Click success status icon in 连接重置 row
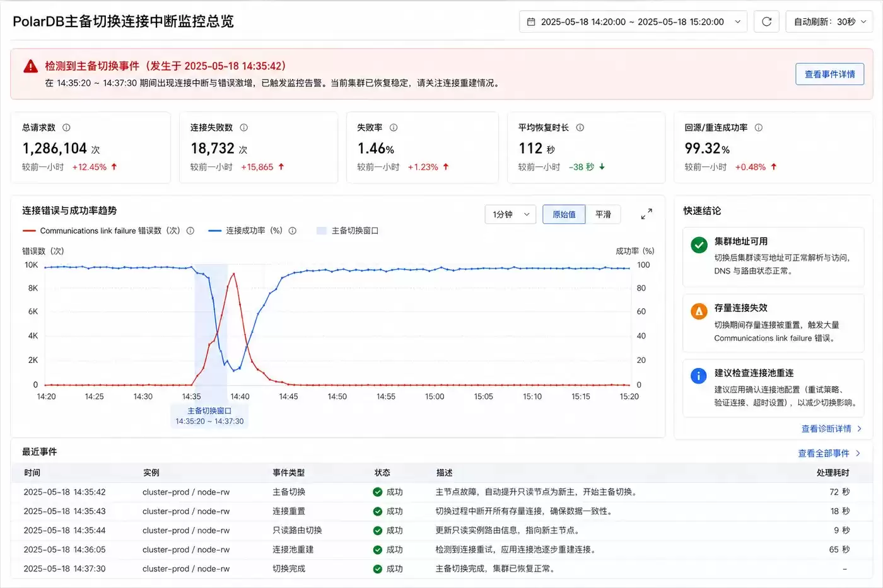883x588 pixels. (377, 511)
